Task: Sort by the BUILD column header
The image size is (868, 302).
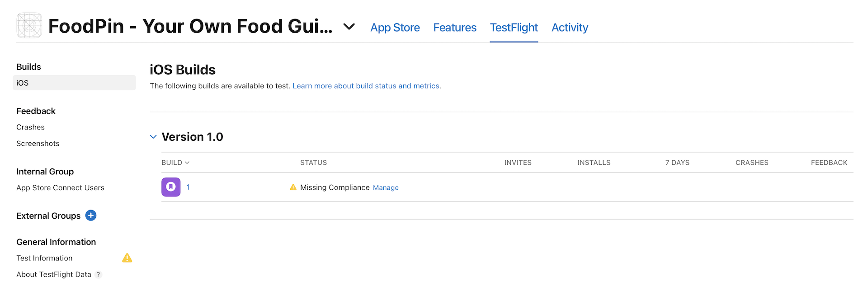Action: (175, 163)
